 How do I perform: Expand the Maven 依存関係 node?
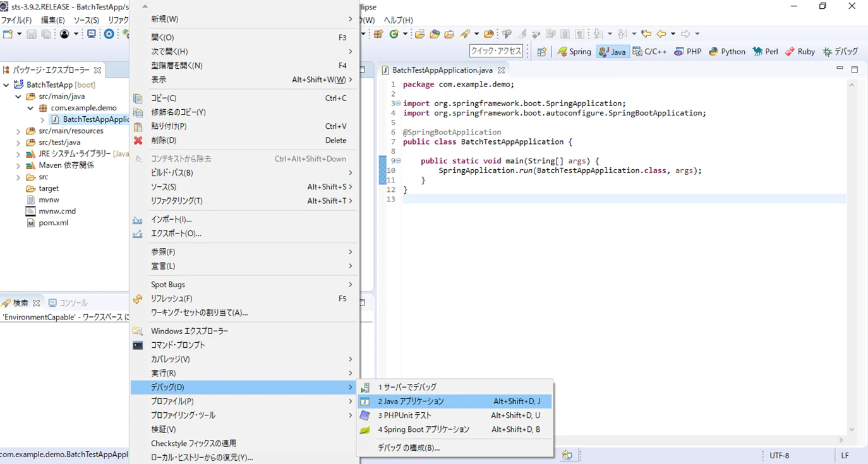pos(18,165)
